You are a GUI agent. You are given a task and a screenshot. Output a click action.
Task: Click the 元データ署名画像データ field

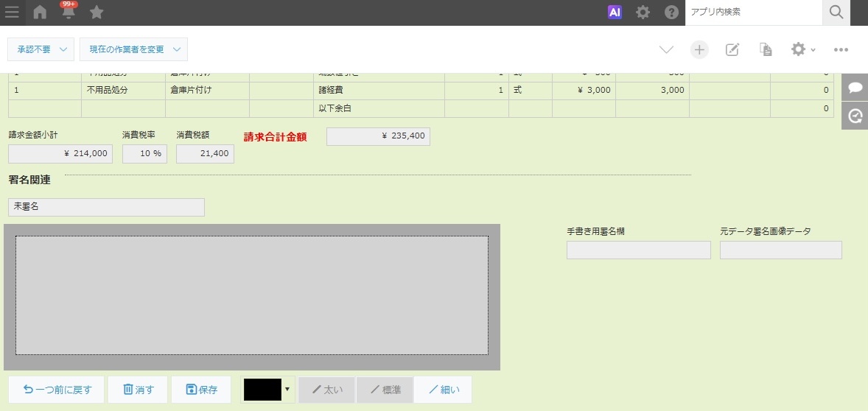780,250
